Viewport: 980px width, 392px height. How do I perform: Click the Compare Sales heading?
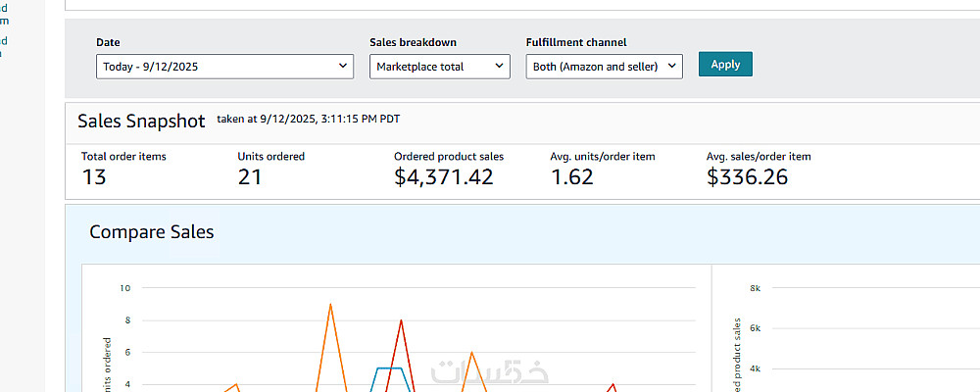pos(151,232)
